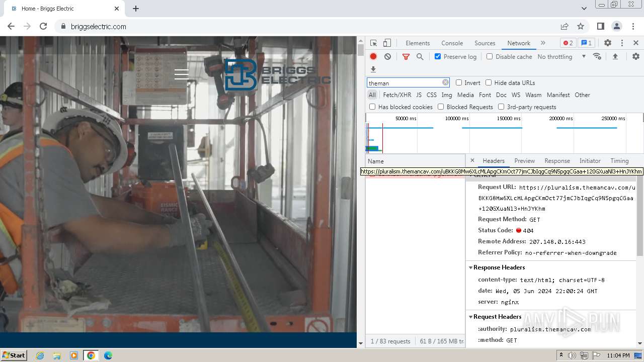644x362 pixels.
Task: Check Blocked Requests filter
Action: tap(441, 107)
